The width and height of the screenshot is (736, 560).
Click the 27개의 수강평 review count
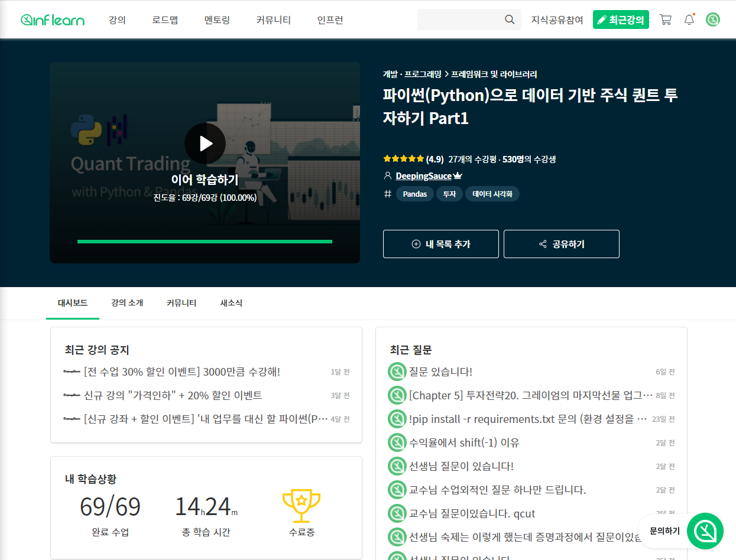[x=472, y=159]
